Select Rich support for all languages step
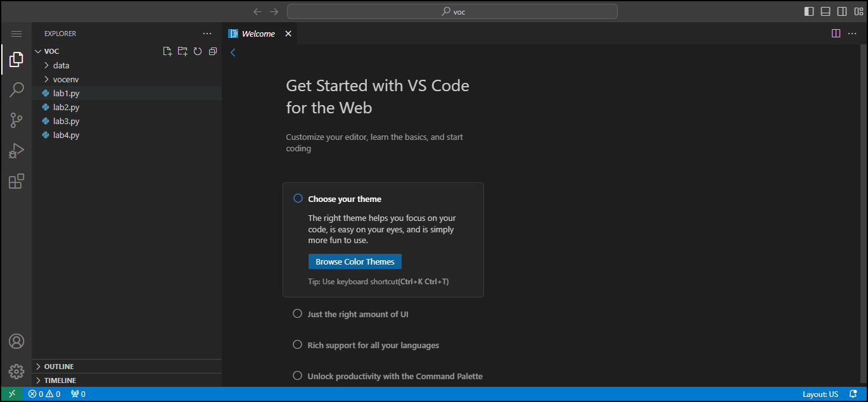 [366, 345]
